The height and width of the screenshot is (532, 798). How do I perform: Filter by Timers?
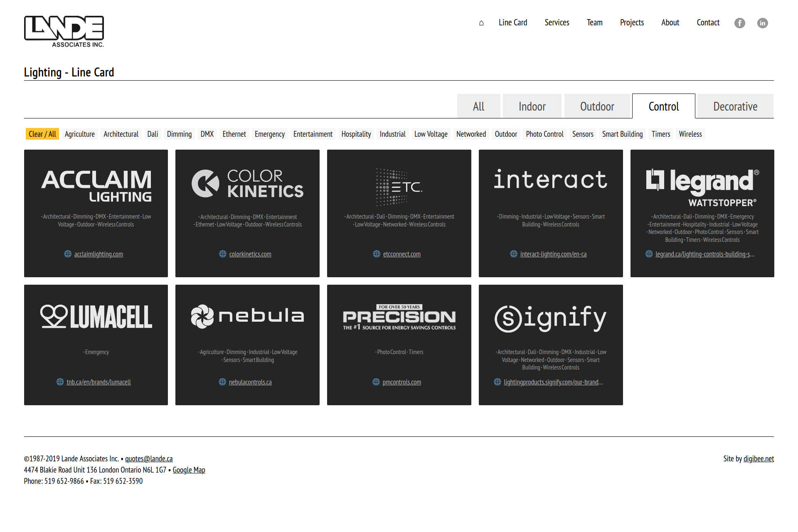(661, 134)
